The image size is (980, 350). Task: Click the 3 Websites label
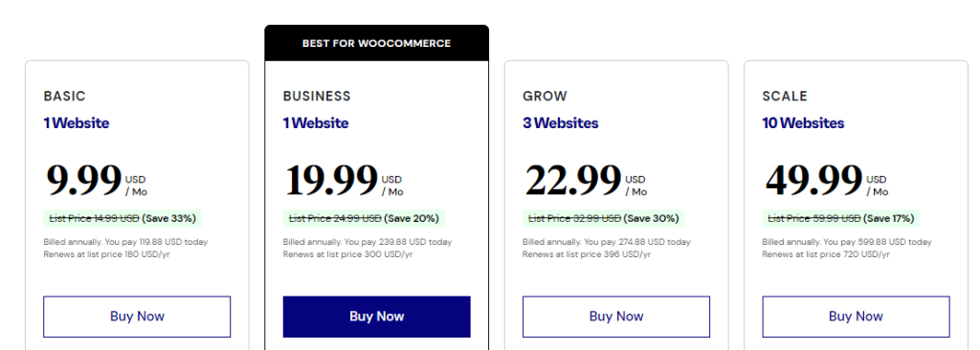click(561, 123)
